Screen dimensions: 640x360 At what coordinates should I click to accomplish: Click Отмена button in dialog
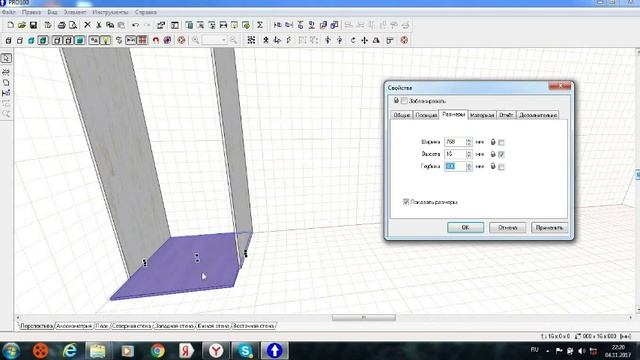point(507,227)
